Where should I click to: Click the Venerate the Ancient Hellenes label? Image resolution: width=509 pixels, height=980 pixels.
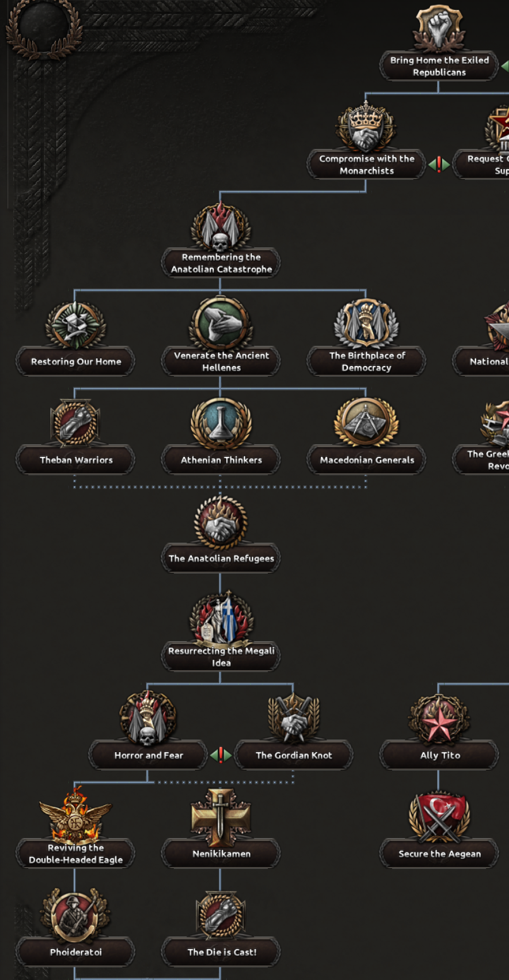point(221,362)
